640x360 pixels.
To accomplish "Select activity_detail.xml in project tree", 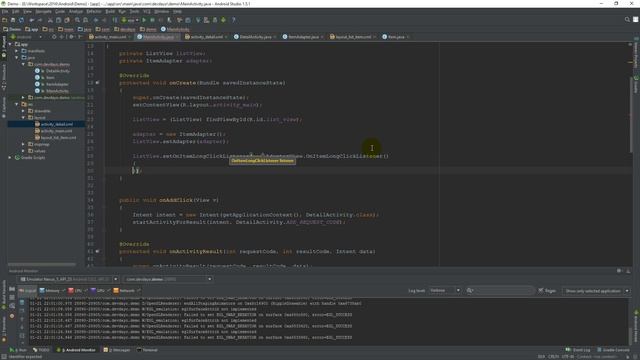I will pyautogui.click(x=57, y=124).
